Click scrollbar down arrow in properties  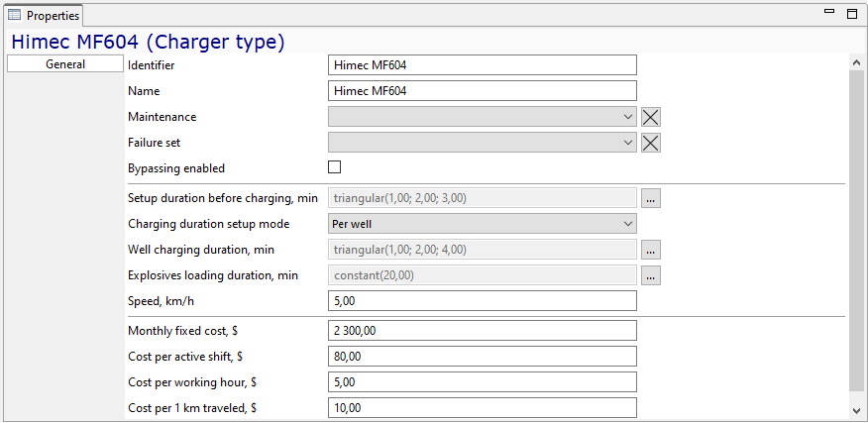coord(856,410)
